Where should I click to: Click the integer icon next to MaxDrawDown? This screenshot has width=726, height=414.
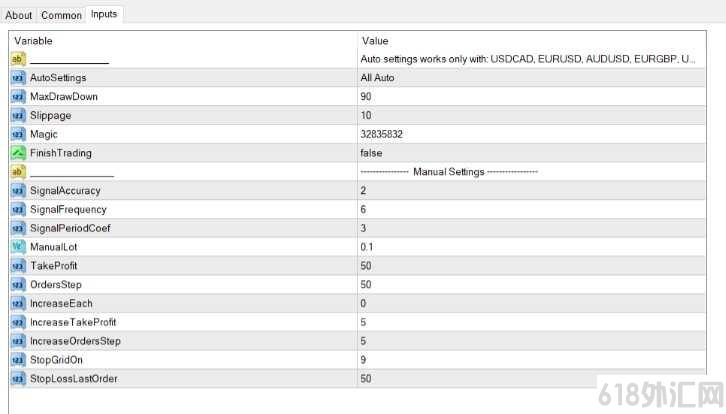coord(18,97)
